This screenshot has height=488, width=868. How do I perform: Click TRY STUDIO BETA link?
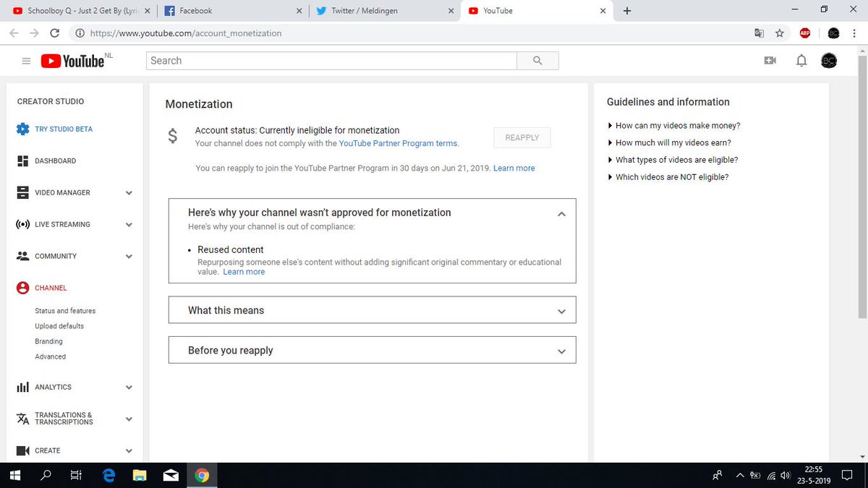coord(64,129)
